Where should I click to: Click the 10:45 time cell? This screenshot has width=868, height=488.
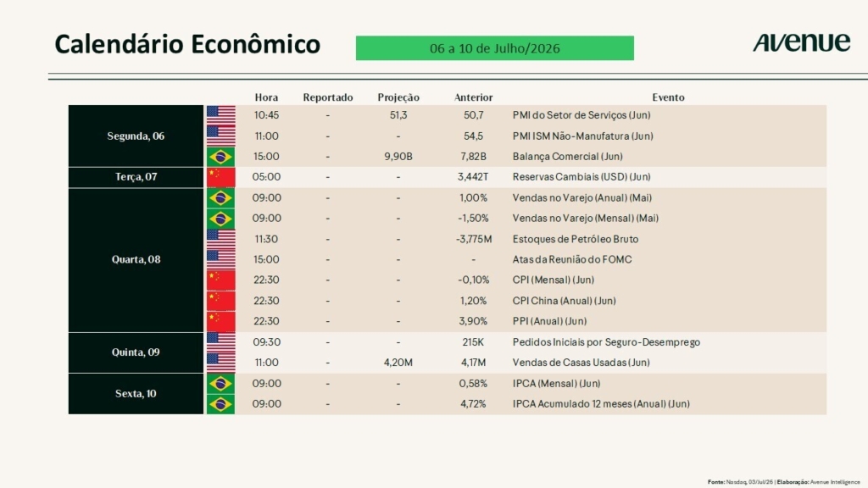[266, 115]
